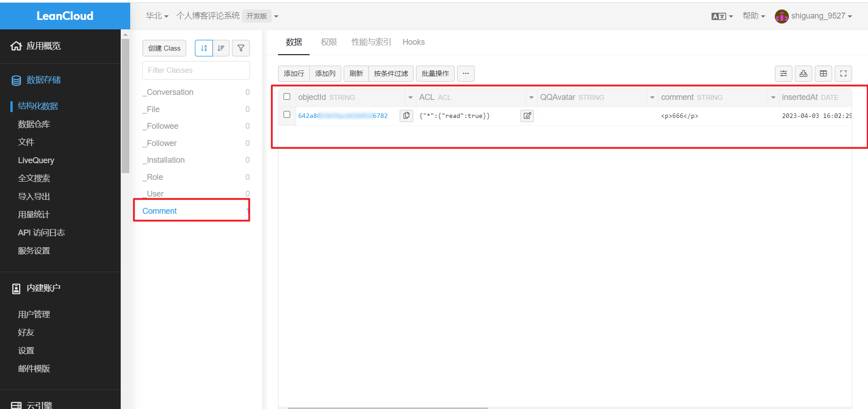Copy the objectId with the copy icon
The height and width of the screenshot is (409, 868).
(x=406, y=116)
